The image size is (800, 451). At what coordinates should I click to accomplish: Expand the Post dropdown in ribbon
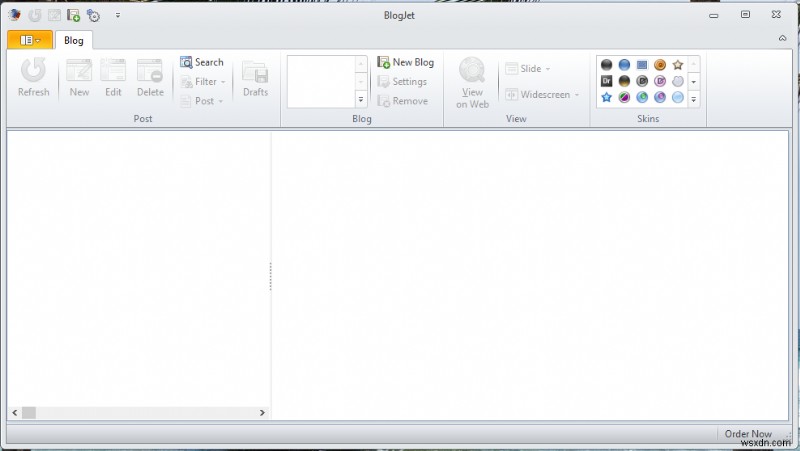point(202,101)
